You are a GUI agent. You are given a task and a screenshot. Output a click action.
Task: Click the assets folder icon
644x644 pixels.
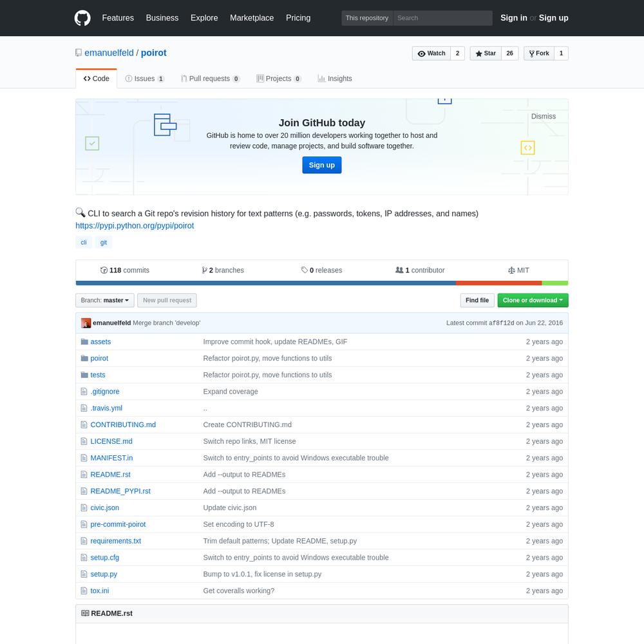84,342
